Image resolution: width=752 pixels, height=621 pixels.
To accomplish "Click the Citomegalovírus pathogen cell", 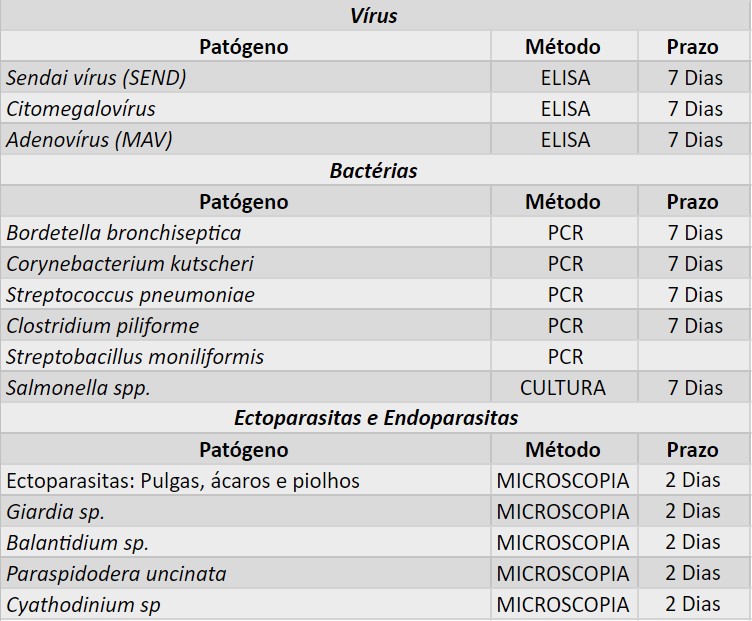I will 81,109.
